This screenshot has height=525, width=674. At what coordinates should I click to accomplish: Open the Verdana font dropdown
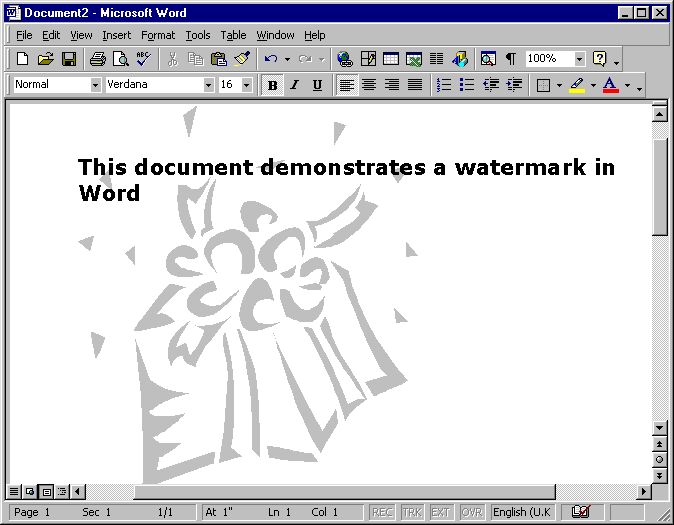click(208, 85)
